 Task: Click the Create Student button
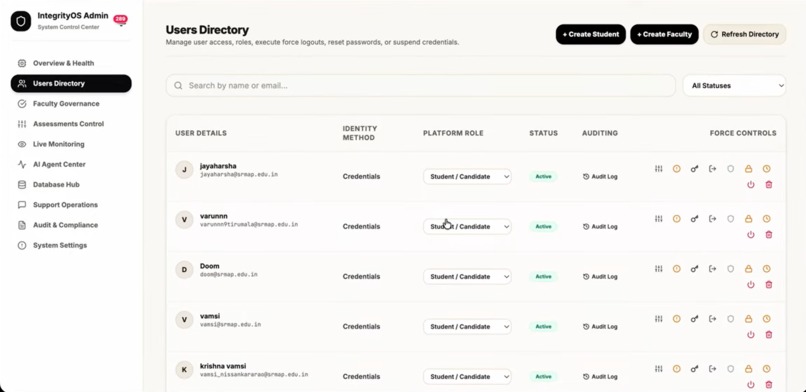591,34
